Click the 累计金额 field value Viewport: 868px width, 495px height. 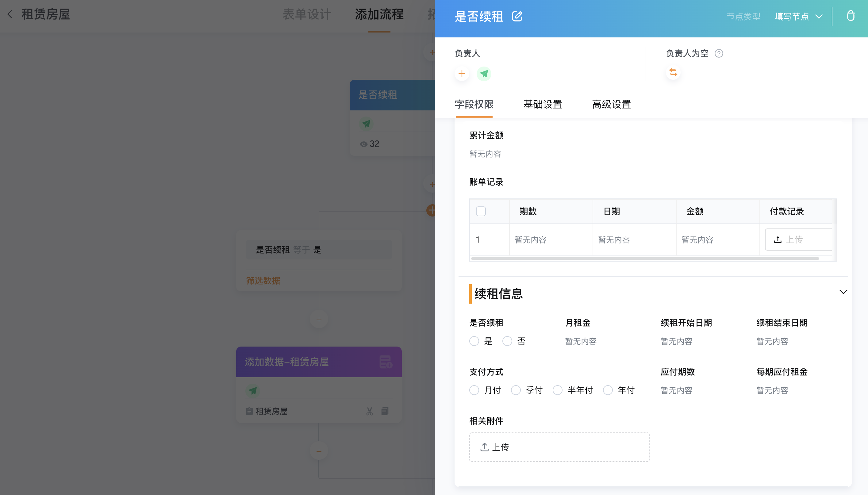coord(485,154)
